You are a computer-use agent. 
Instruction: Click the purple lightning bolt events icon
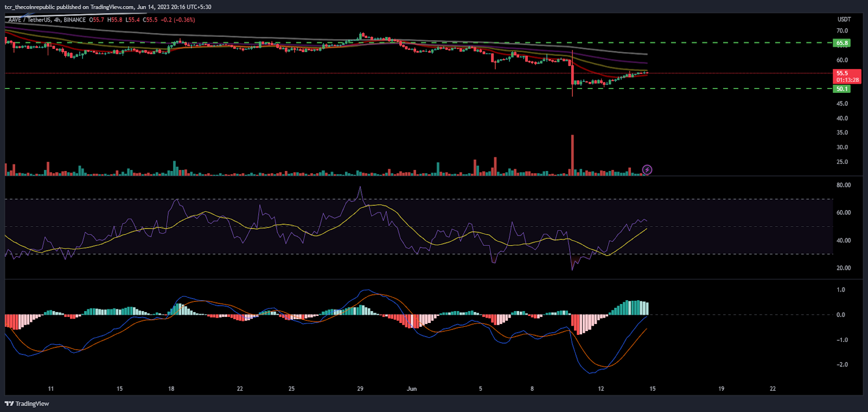647,170
